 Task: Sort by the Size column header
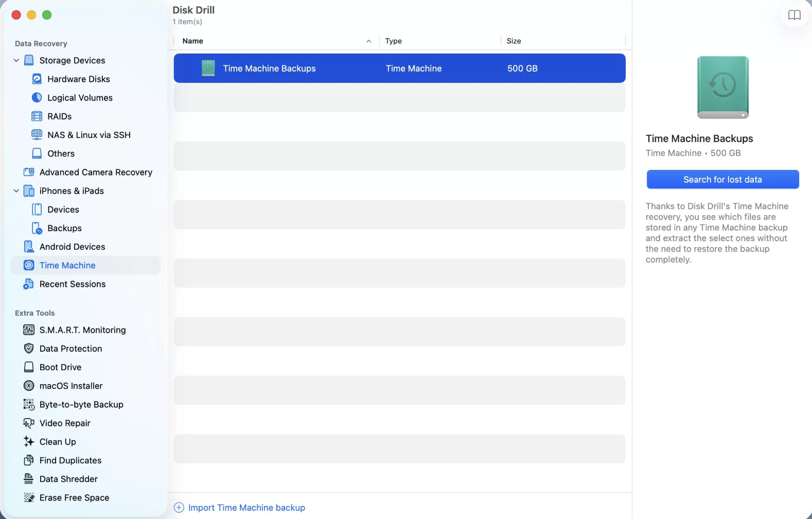(x=563, y=41)
